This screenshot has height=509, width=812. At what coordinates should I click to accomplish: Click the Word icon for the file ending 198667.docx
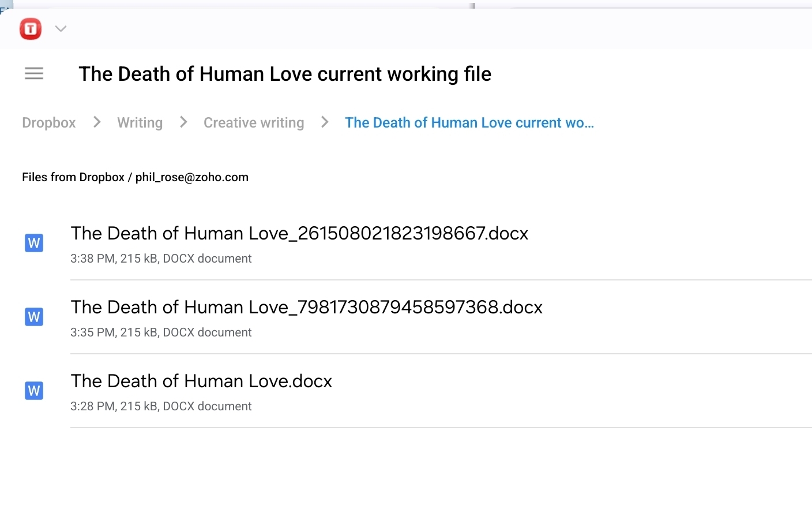tap(34, 243)
